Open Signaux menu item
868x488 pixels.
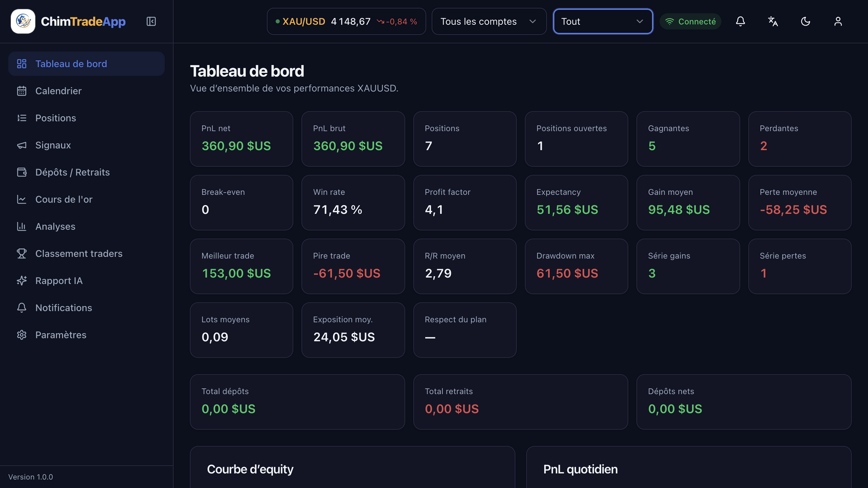point(86,145)
